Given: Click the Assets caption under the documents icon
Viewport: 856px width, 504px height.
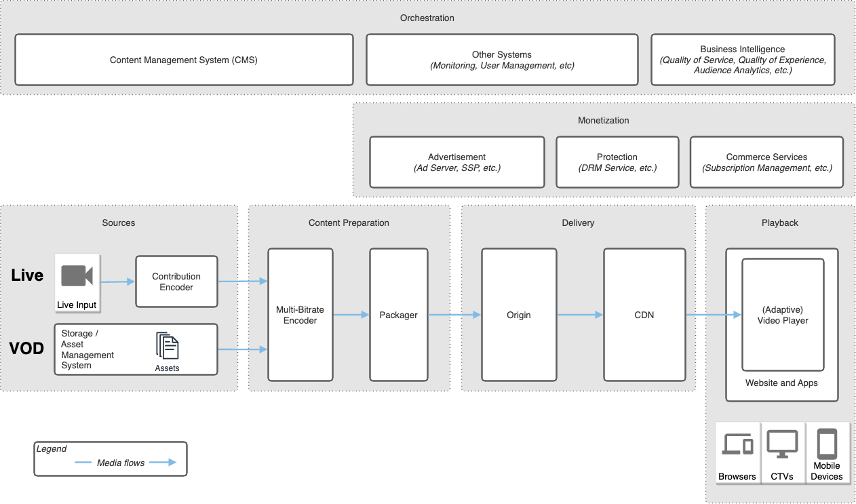Looking at the screenshot, I should (167, 368).
